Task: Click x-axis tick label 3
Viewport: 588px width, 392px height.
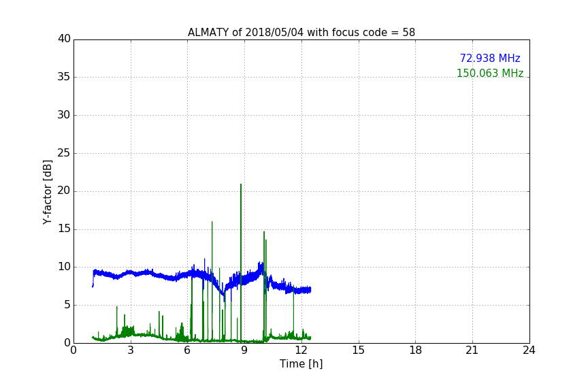Action: pyautogui.click(x=131, y=350)
